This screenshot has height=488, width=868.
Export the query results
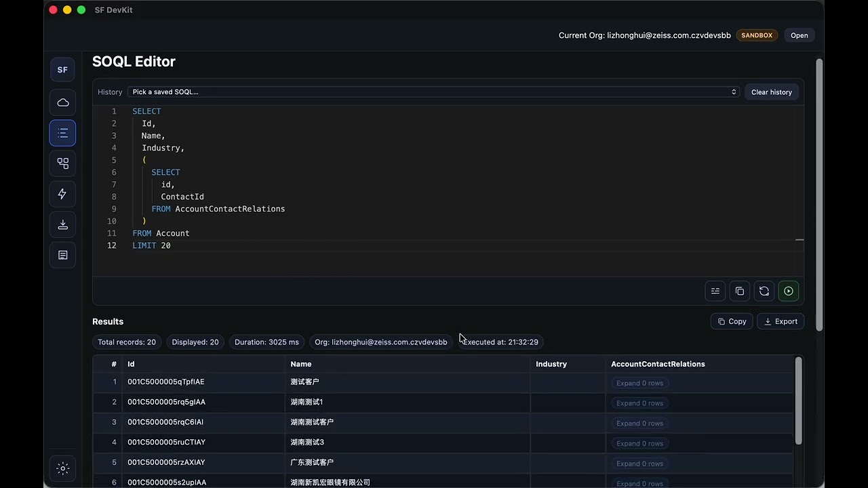tap(781, 321)
